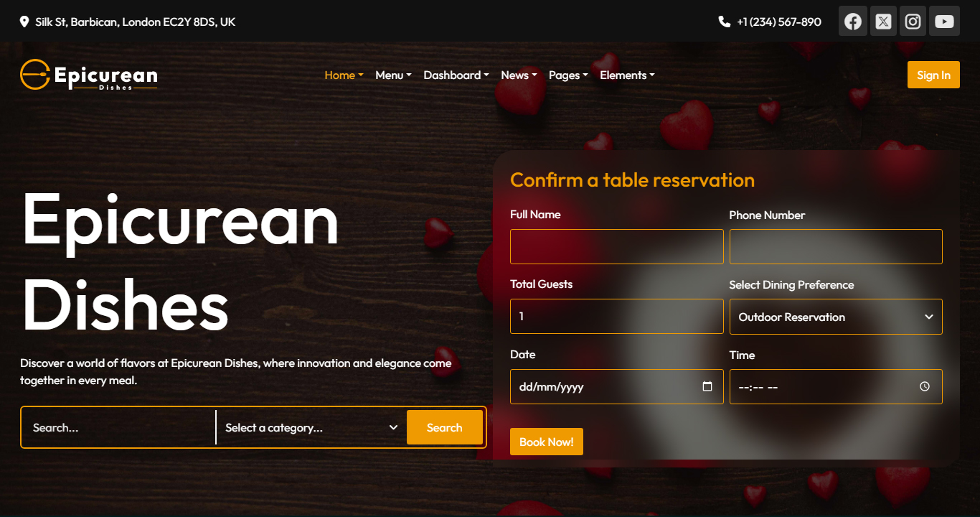
Task: Visit the YouTube icon link
Action: [944, 22]
